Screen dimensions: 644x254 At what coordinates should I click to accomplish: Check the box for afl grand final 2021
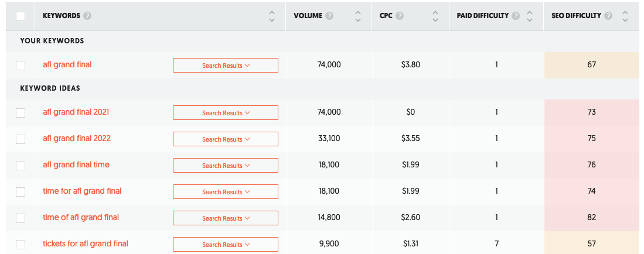[21, 112]
